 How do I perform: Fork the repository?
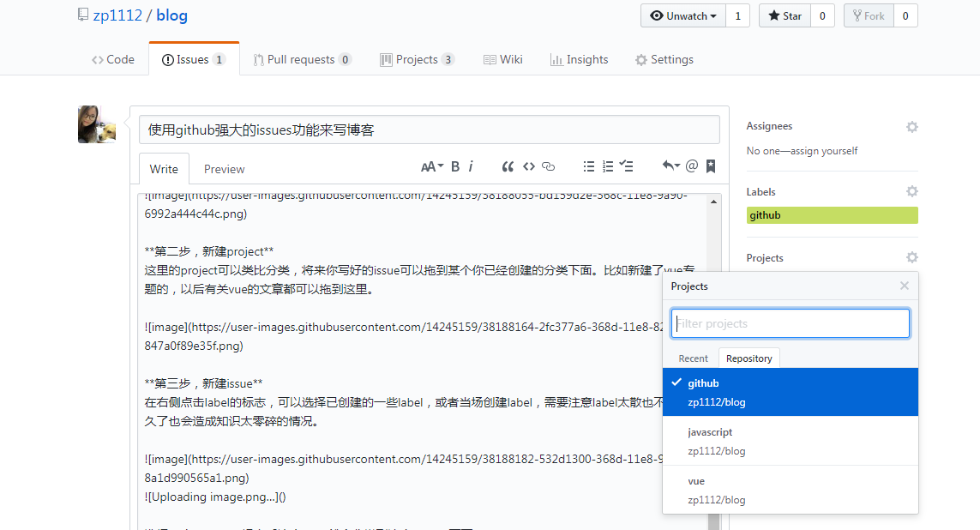(869, 15)
